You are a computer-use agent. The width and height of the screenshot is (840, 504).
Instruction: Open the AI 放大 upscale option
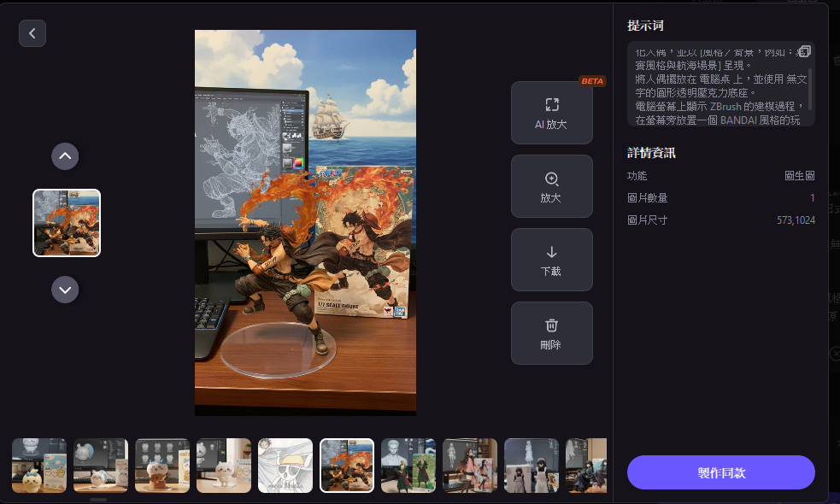[552, 113]
